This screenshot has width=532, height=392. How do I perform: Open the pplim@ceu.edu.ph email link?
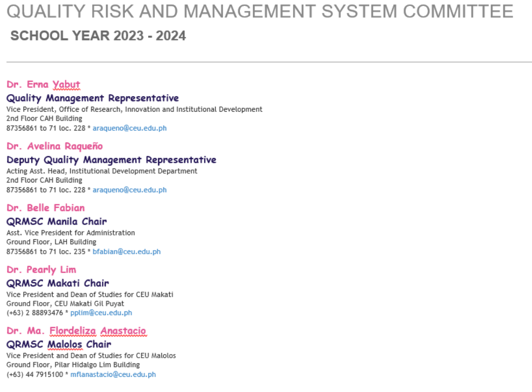point(101,312)
